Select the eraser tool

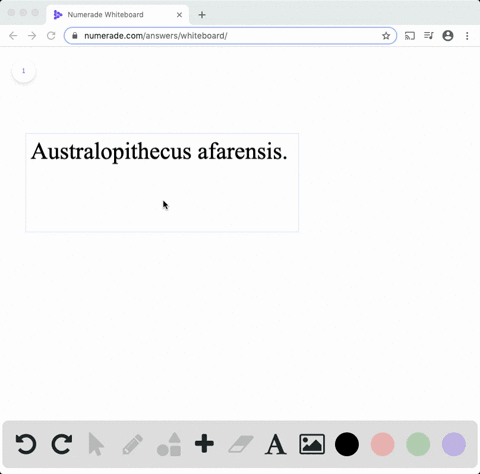tap(241, 444)
